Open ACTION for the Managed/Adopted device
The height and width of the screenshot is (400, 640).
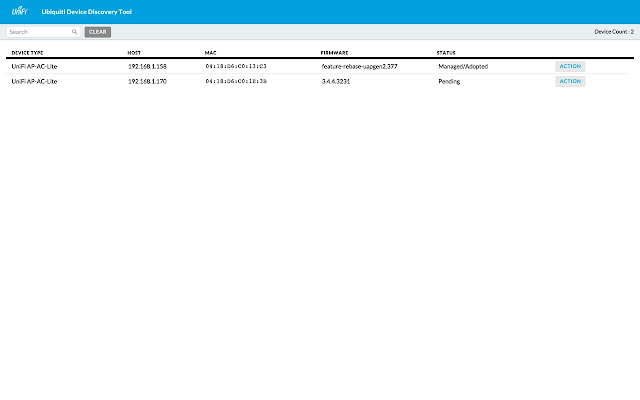(570, 66)
